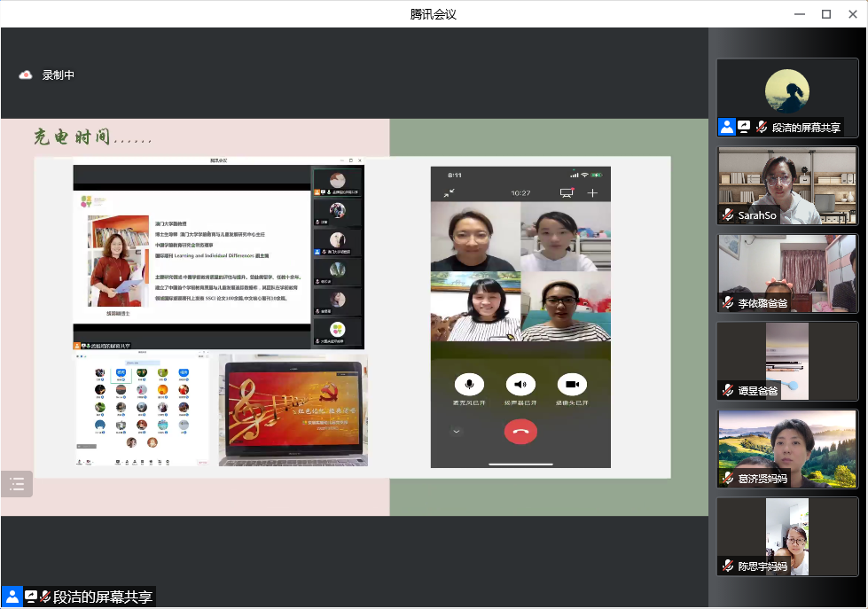868x609 pixels.
Task: Click the blue host person icon in the bottom-left bar
Action: (x=12, y=597)
